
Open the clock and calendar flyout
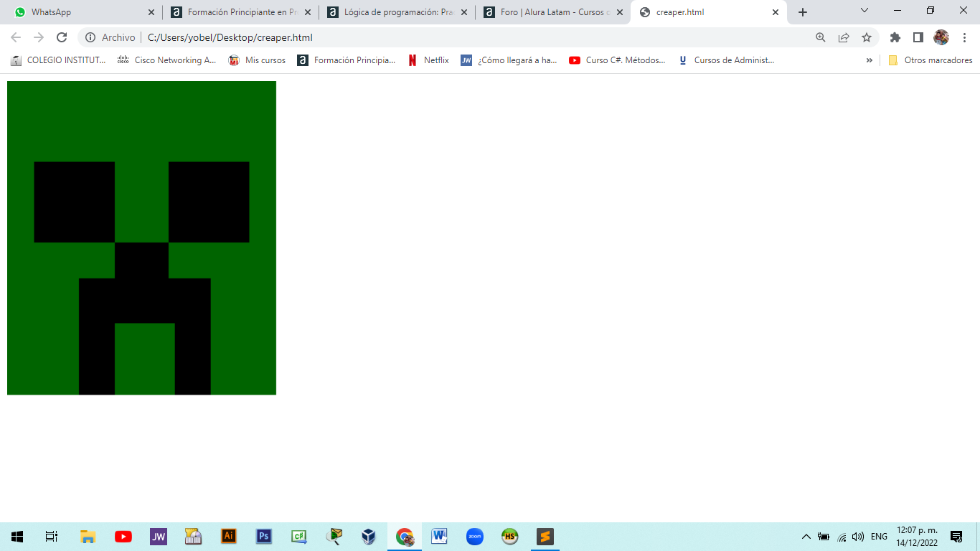coord(917,537)
